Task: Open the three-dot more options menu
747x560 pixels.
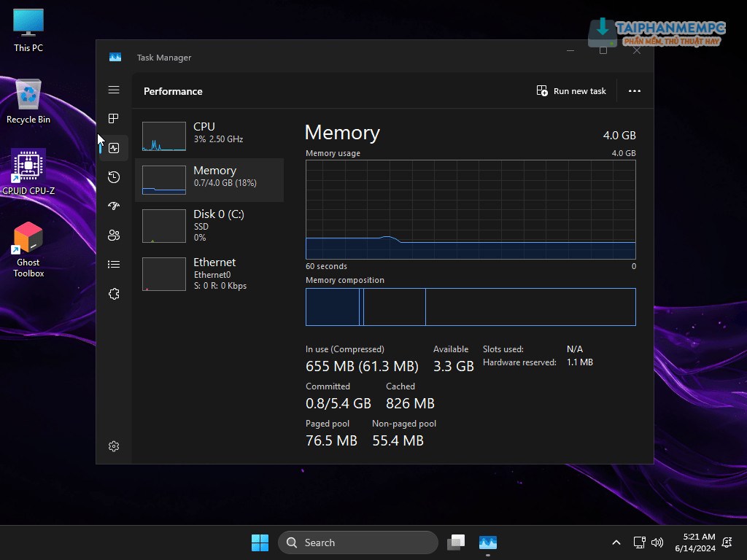Action: 634,91
